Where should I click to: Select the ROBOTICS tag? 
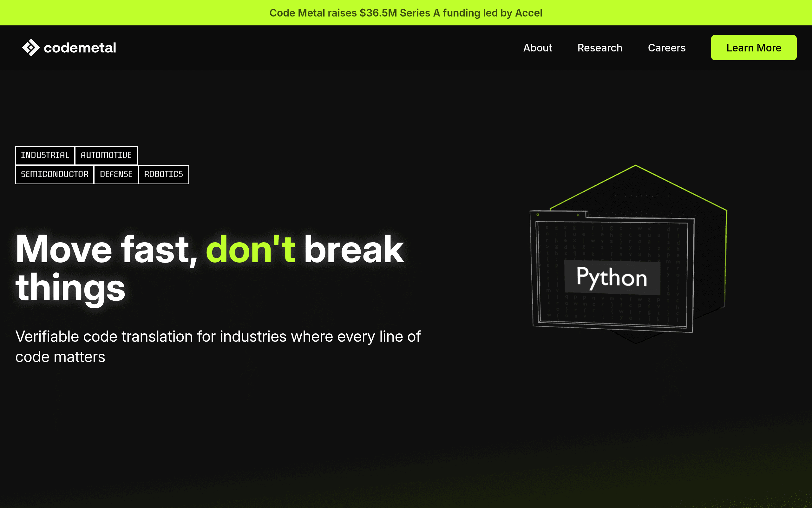coord(163,174)
